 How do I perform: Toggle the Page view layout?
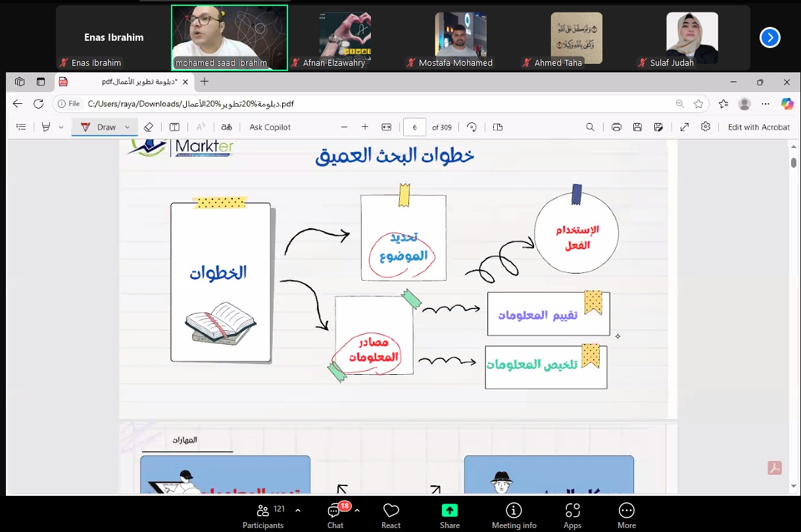point(498,127)
